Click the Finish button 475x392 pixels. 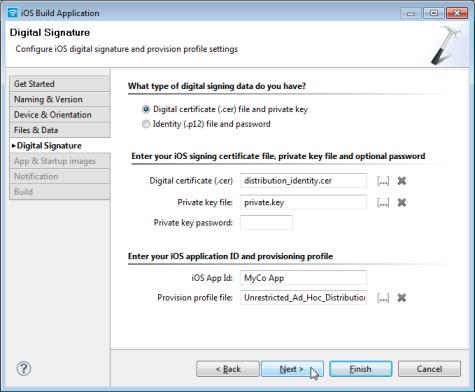(361, 369)
